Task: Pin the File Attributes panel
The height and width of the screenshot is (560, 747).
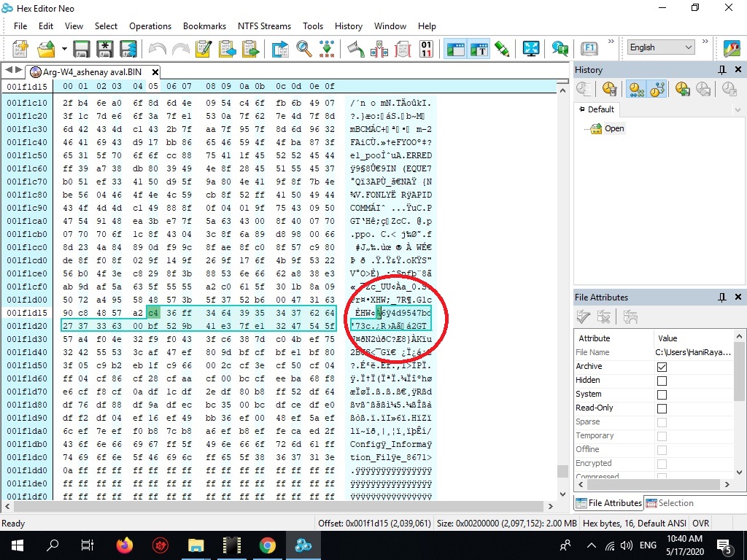Action: click(x=722, y=297)
